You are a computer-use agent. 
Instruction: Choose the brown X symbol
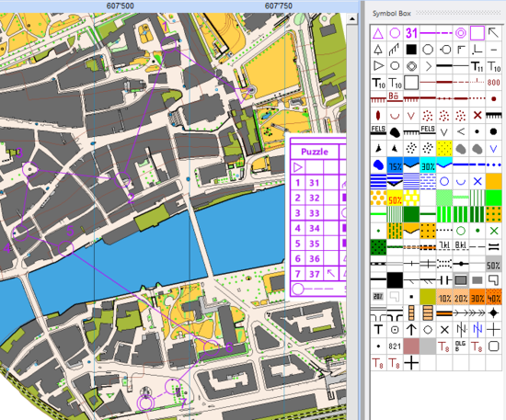click(x=477, y=115)
